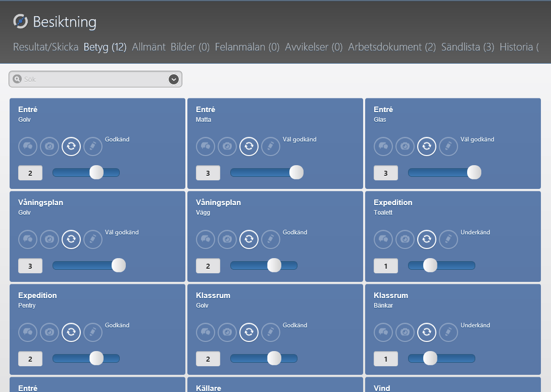Open comment icon on Klassrum Bänkar card
This screenshot has width=551, height=392.
coord(383,332)
